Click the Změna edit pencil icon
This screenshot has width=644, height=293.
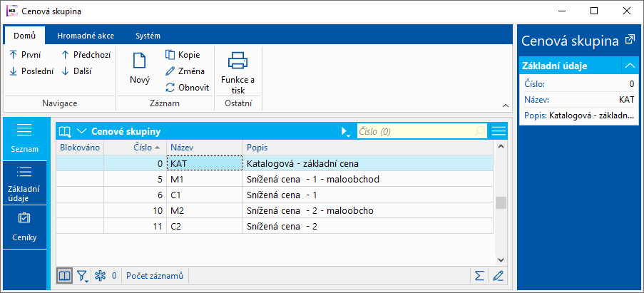point(170,71)
